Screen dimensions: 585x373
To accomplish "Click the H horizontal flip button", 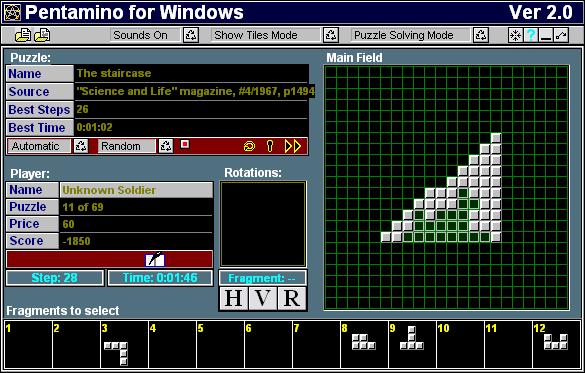I will click(234, 298).
